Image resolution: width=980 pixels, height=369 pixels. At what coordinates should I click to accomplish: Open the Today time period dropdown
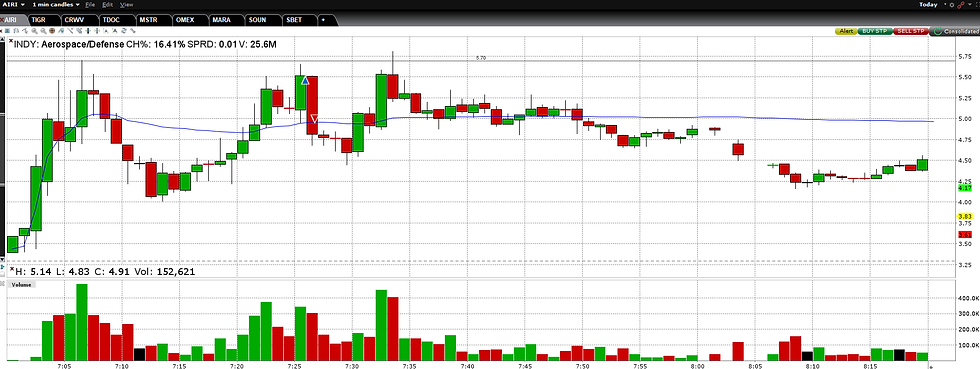932,4
